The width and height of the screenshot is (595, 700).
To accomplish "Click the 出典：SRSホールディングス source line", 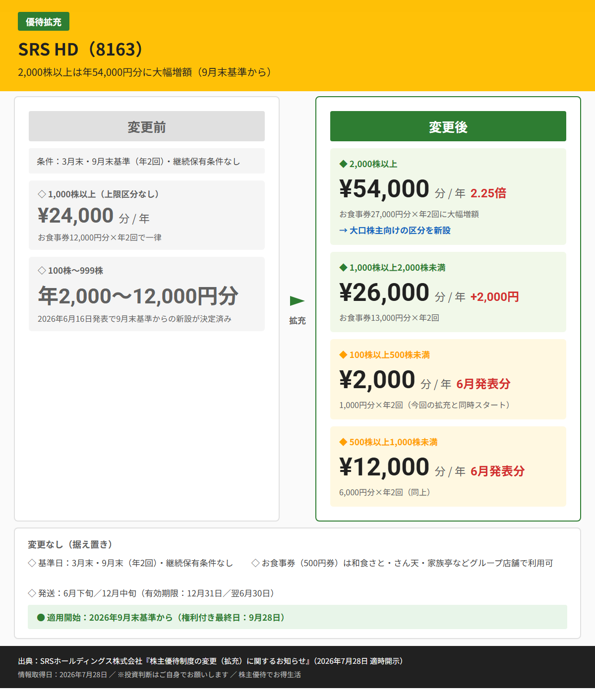I will [211, 661].
